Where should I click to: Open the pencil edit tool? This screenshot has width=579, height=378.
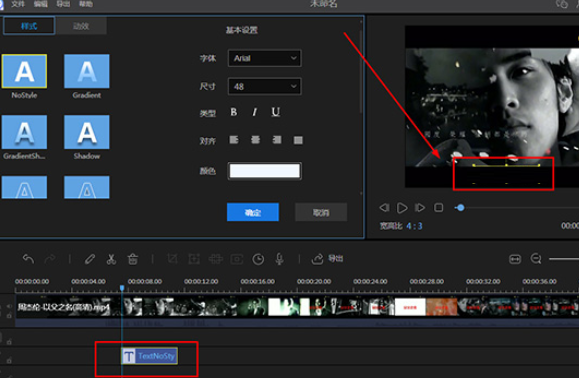[x=90, y=259]
